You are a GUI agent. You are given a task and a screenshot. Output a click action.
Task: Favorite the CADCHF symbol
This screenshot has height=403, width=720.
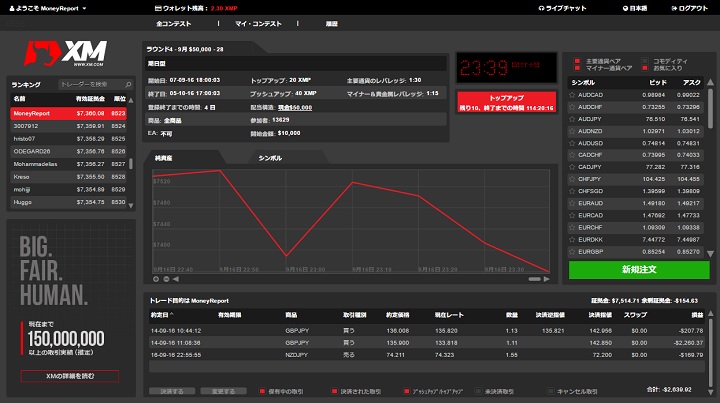click(572, 155)
